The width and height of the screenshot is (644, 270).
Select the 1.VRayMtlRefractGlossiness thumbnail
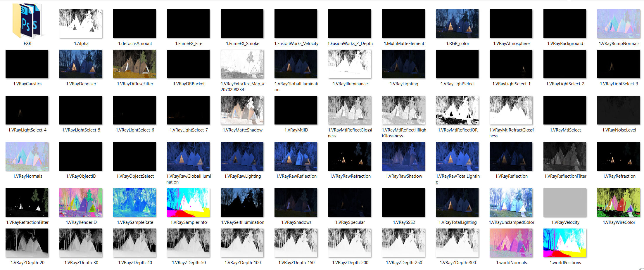511,110
